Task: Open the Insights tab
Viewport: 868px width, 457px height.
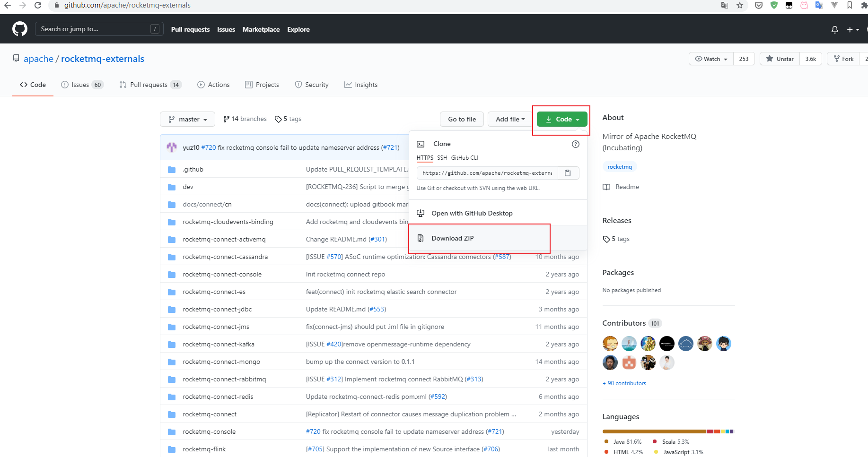Action: pyautogui.click(x=361, y=85)
